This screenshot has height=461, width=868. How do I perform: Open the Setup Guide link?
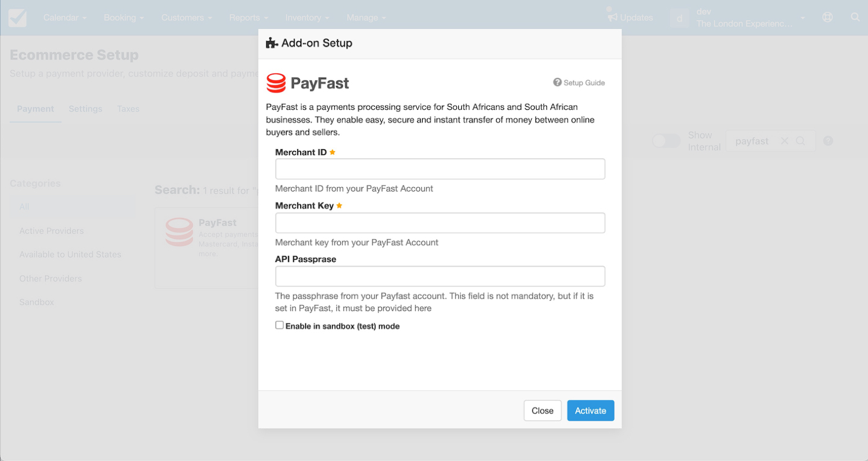pyautogui.click(x=579, y=83)
